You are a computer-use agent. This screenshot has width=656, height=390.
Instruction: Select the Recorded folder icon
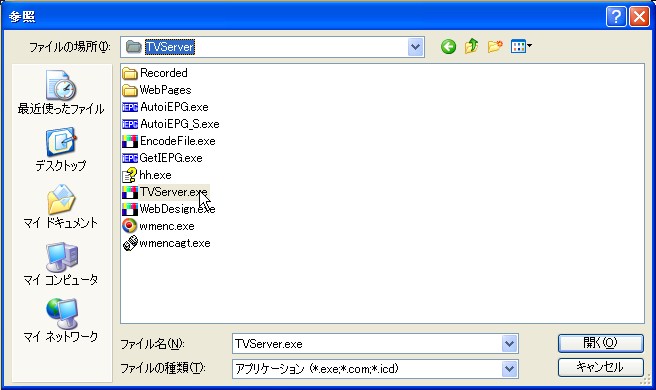[130, 73]
